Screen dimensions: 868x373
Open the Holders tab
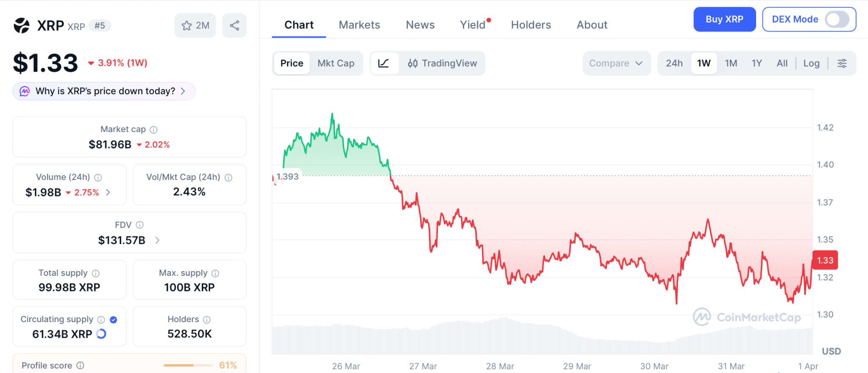pyautogui.click(x=531, y=25)
